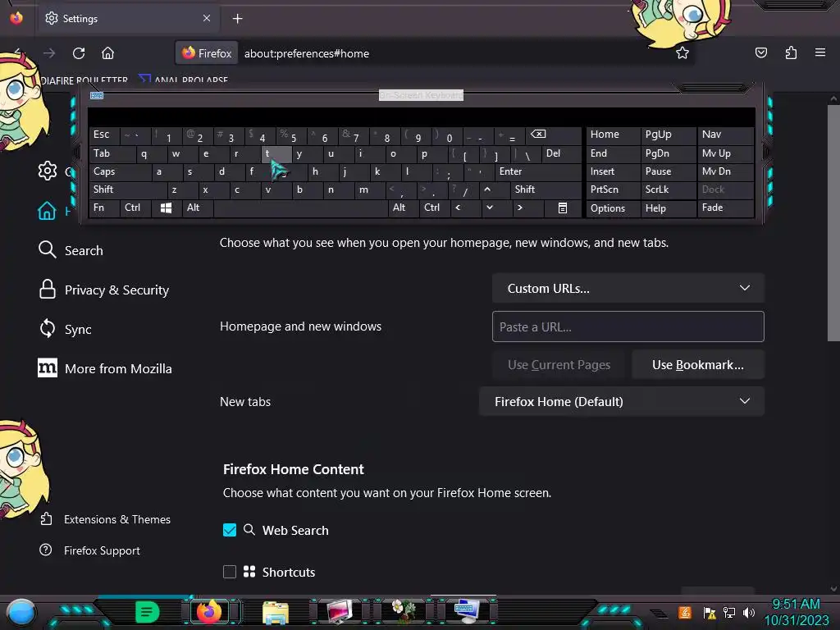Toggle the Fn key on on-screen keyboard

click(104, 208)
